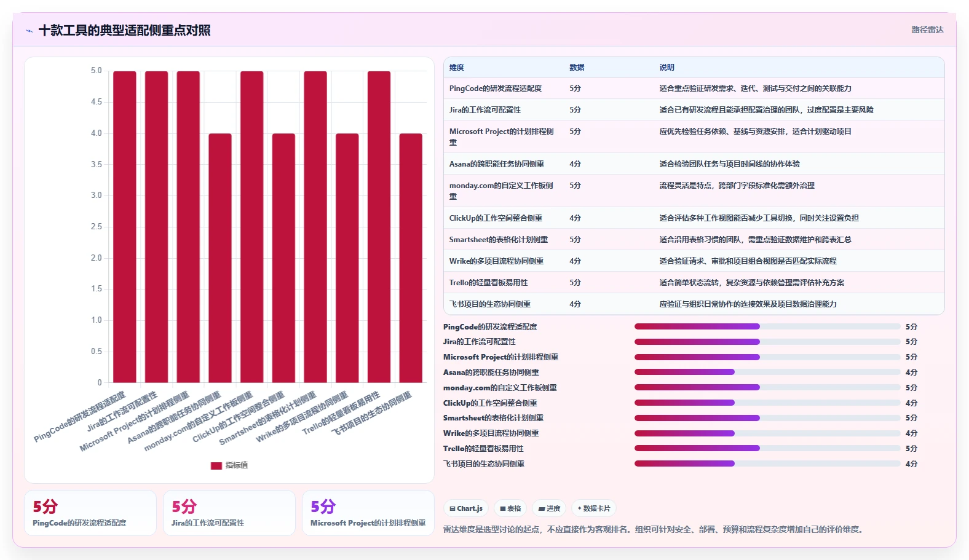Click the 飞书项目 bar in the chart
The image size is (969, 560).
tap(411, 258)
